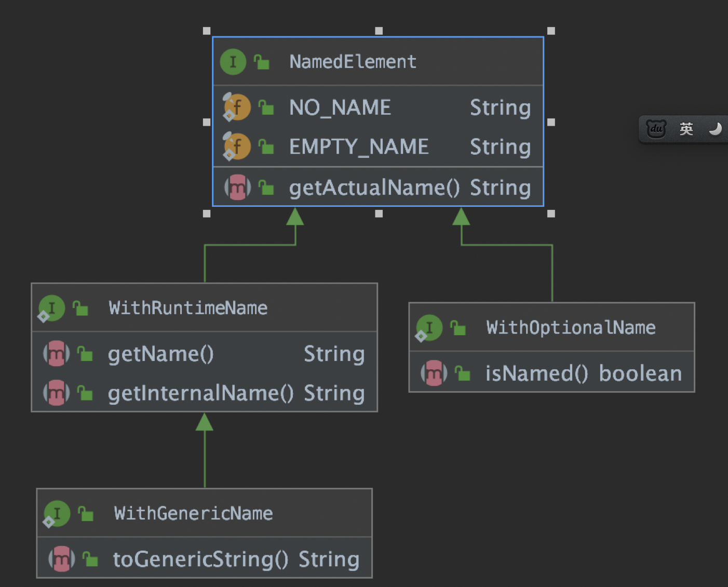The image size is (728, 587).
Task: Select the getInternalName() method row
Action: tap(204, 393)
